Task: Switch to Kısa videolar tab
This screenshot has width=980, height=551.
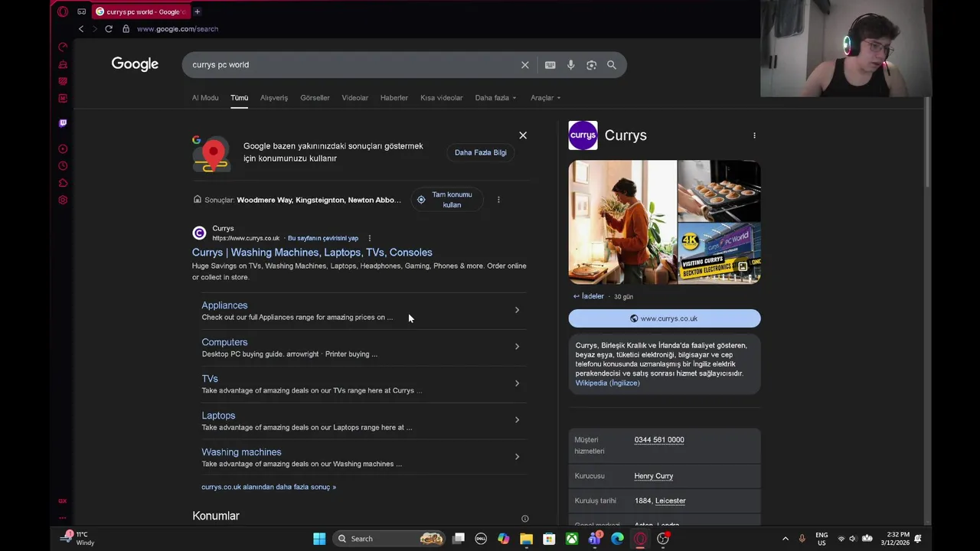Action: [x=441, y=98]
